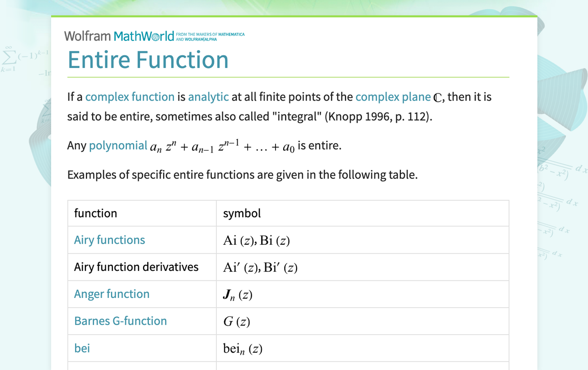
Task: Click the Mathematica text in the header tagline
Action: click(232, 34)
